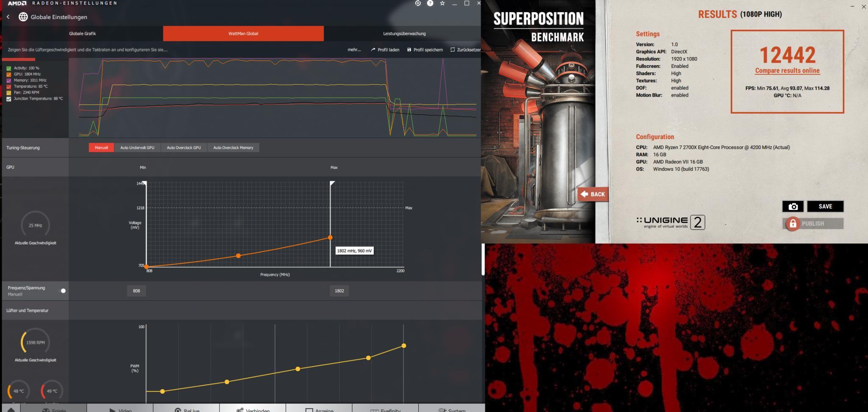Click the UNIGINE 2 logo

pos(670,222)
